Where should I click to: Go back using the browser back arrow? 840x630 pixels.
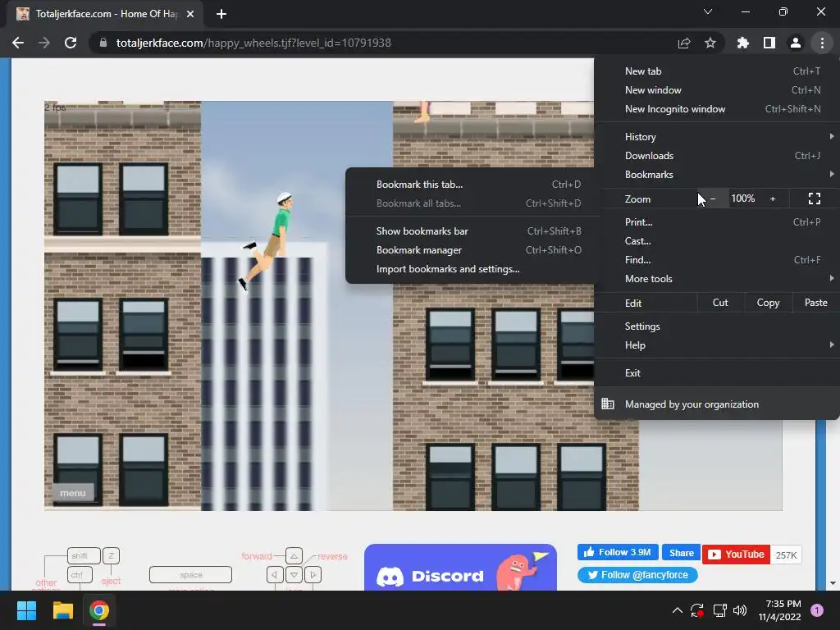coord(18,43)
